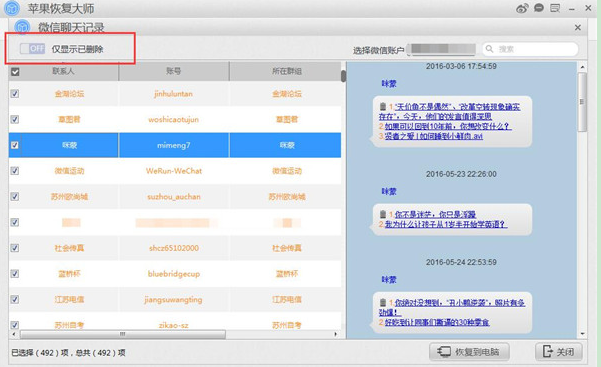Uncheck the suzhou_auchan row checkbox

(x=15, y=196)
